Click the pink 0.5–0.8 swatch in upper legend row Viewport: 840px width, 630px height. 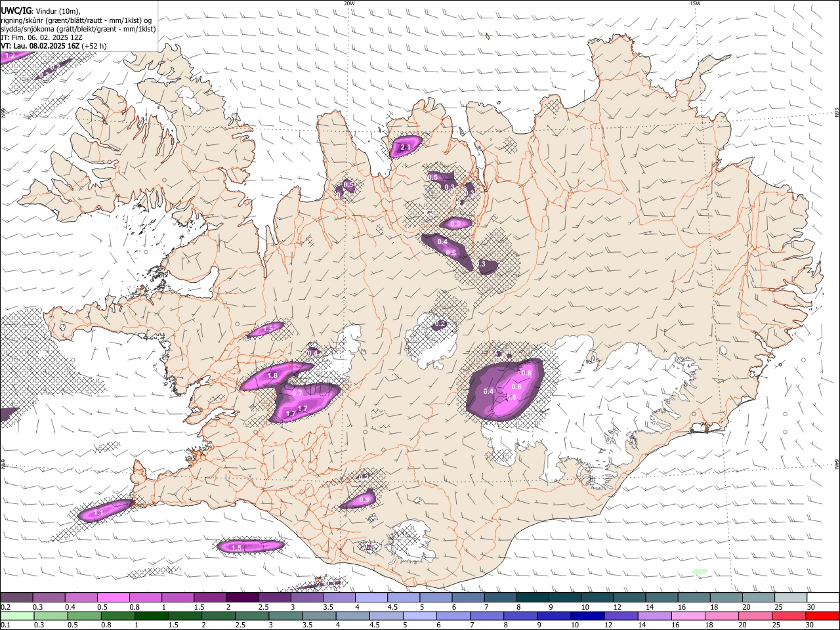(x=113, y=597)
